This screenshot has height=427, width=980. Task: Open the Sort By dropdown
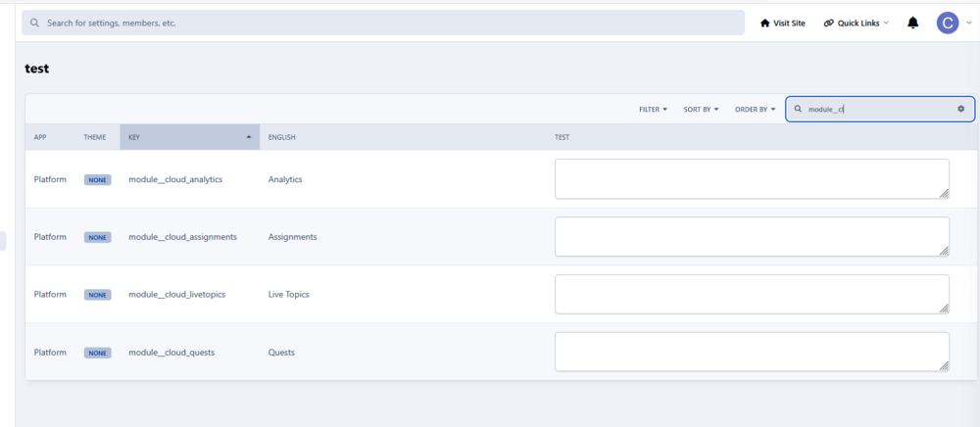(701, 110)
